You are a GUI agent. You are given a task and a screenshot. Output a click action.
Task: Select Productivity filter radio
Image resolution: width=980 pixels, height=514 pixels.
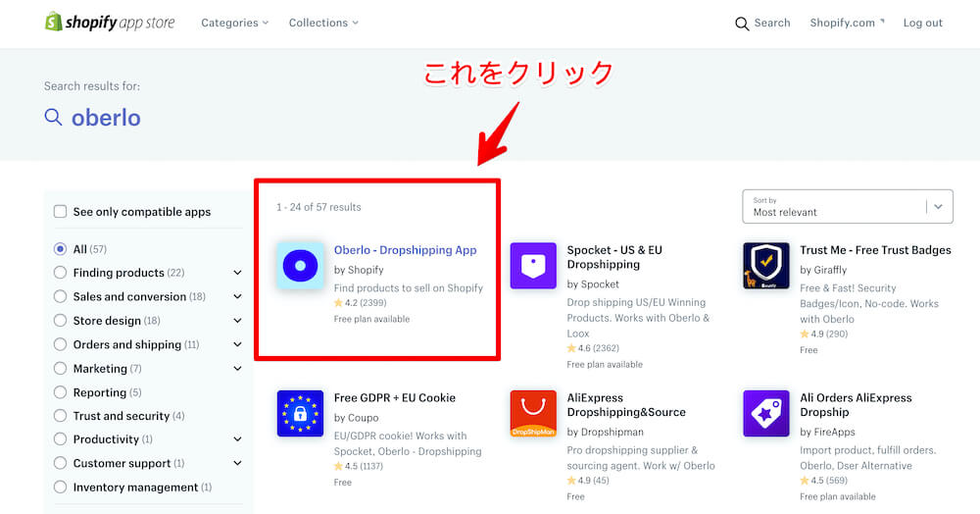[x=60, y=439]
